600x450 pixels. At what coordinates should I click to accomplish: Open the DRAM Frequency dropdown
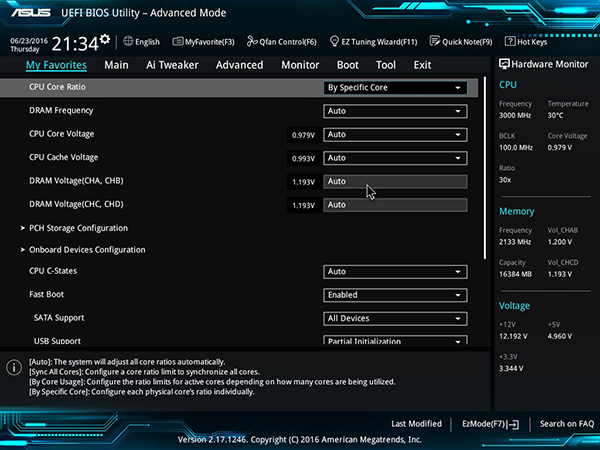(x=395, y=111)
